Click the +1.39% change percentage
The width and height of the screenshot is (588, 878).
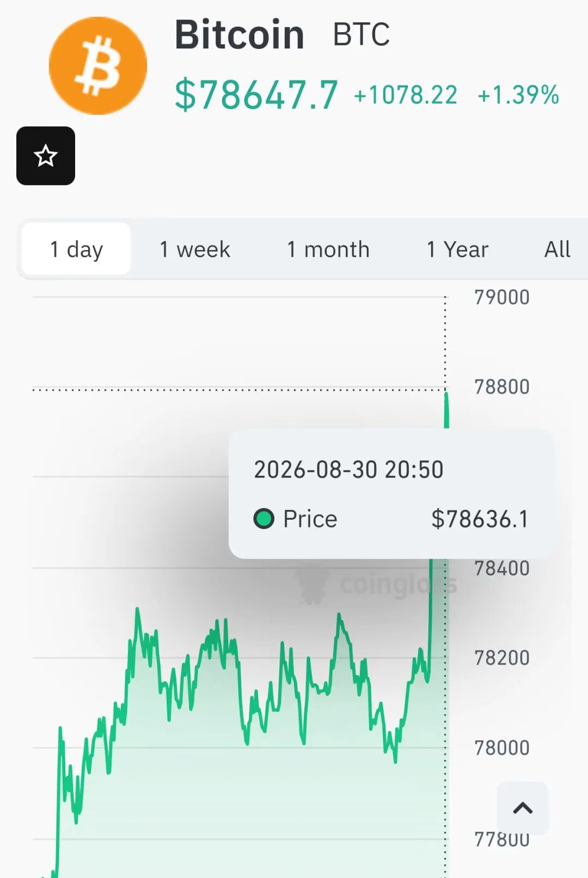pos(518,95)
